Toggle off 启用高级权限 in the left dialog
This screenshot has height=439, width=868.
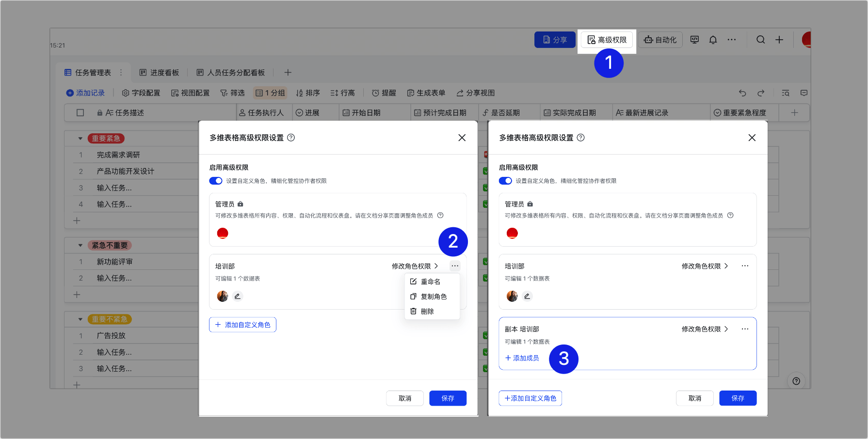pyautogui.click(x=215, y=180)
